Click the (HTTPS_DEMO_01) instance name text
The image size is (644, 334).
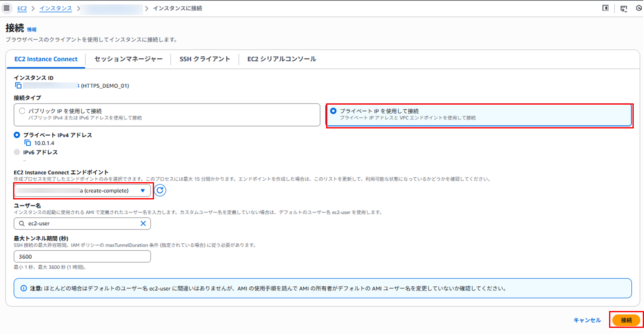[105, 86]
